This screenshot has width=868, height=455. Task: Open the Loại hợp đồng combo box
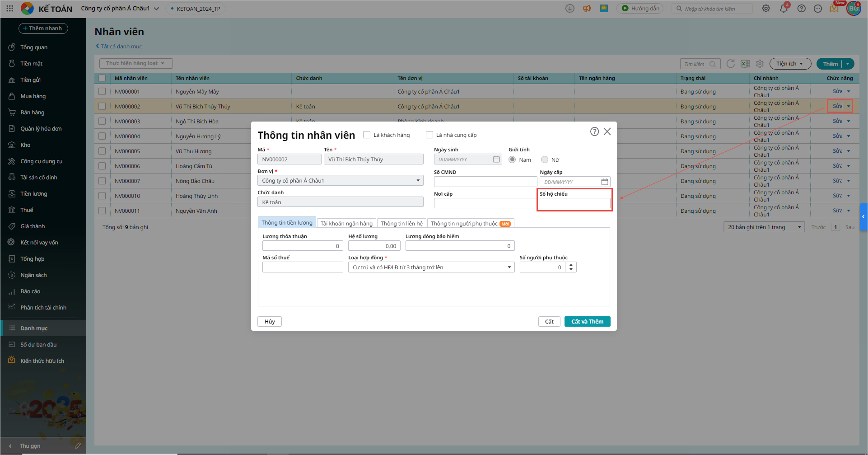point(431,267)
